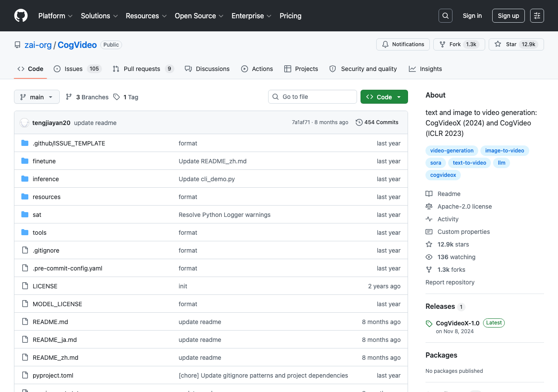Open the .github/ISSUE_TEMPLATE folder
558x392 pixels.
(x=69, y=143)
